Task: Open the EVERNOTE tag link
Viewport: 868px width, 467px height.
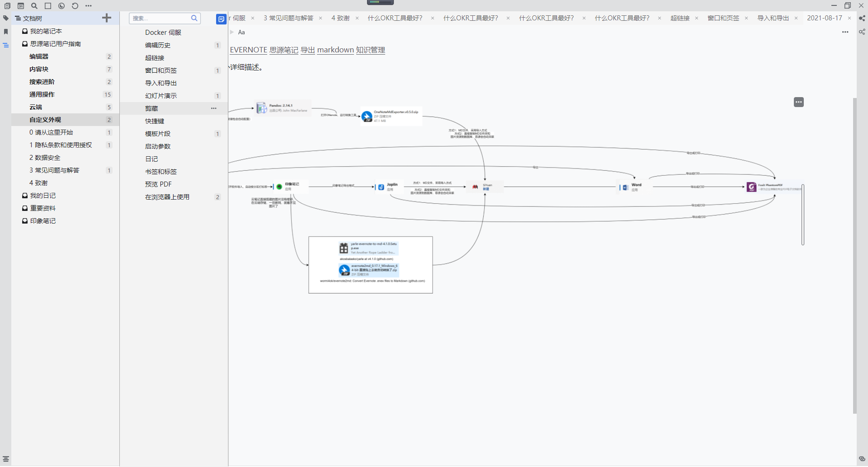Action: coord(249,50)
